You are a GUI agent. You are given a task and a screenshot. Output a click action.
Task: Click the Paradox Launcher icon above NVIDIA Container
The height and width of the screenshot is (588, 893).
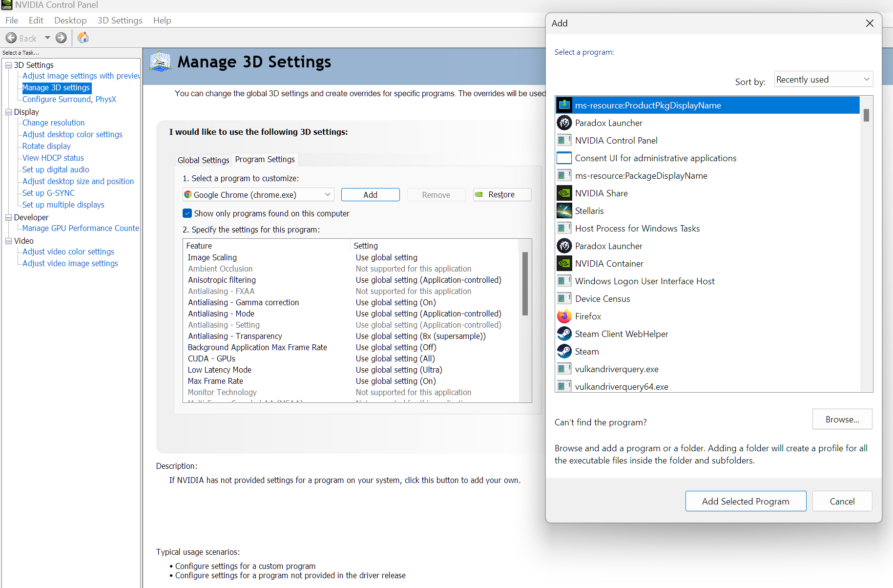(x=564, y=246)
